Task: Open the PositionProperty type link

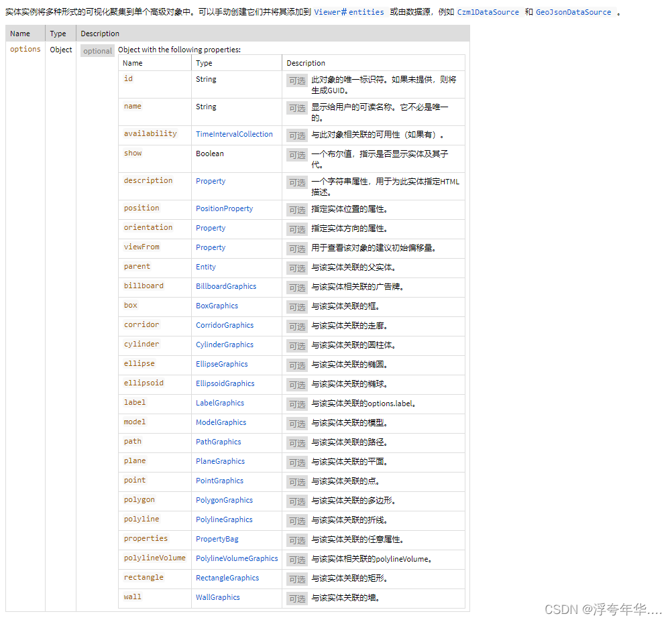Action: coord(224,208)
